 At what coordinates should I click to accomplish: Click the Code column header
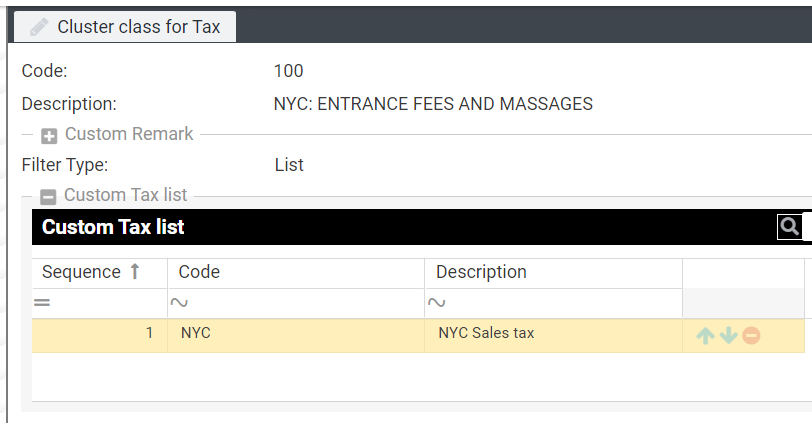(x=200, y=272)
